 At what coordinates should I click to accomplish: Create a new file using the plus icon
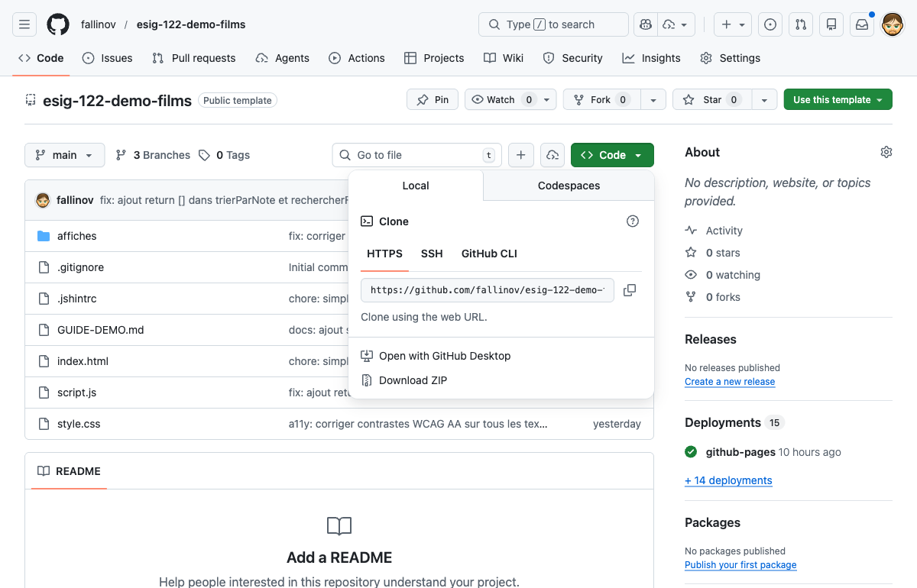pos(520,154)
